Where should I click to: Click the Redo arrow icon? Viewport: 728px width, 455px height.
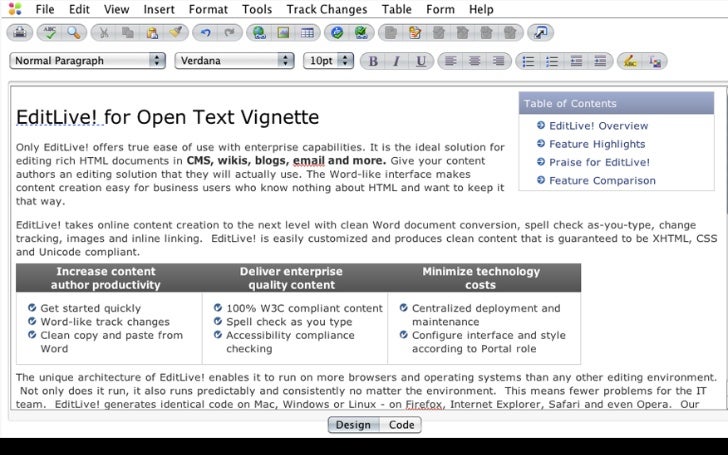click(x=229, y=32)
